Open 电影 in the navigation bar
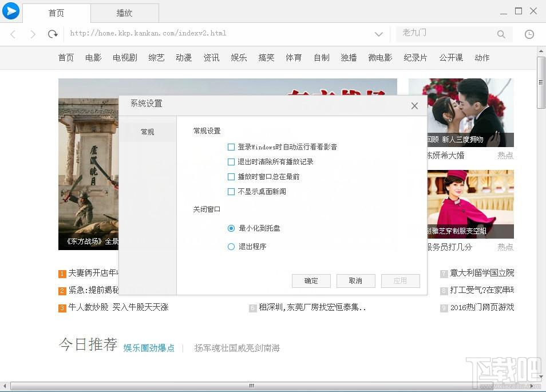The width and height of the screenshot is (546, 392). point(93,58)
